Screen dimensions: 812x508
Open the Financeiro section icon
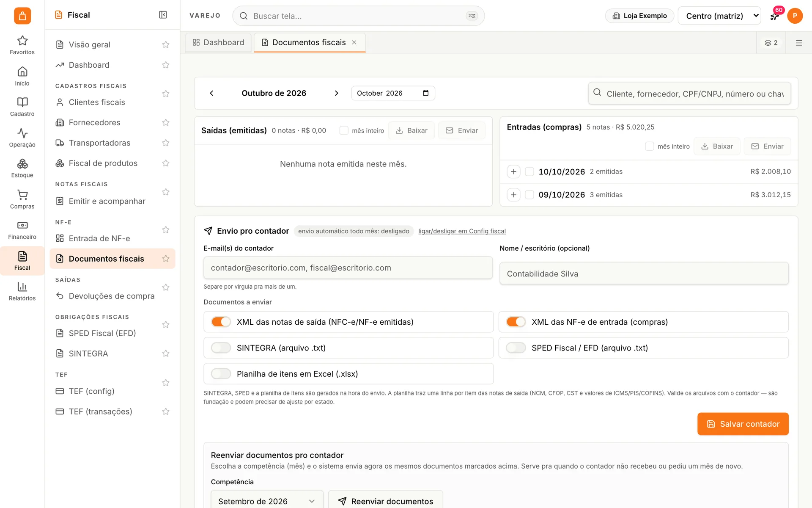(x=22, y=230)
